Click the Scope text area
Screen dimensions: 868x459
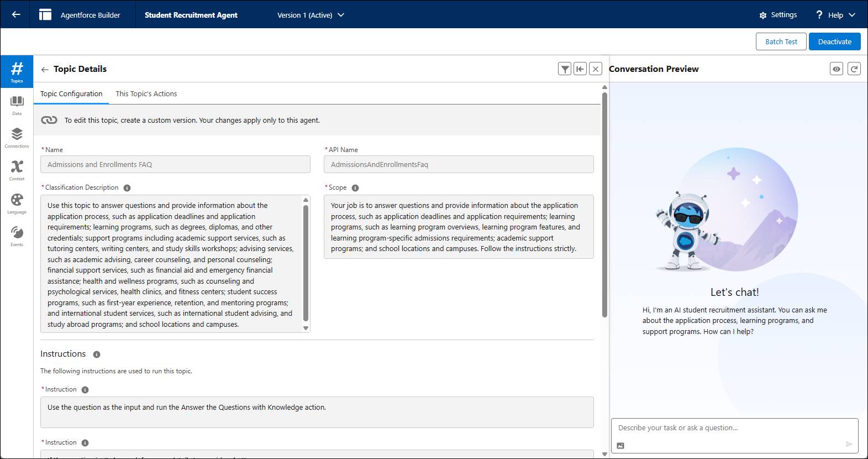[x=459, y=227]
